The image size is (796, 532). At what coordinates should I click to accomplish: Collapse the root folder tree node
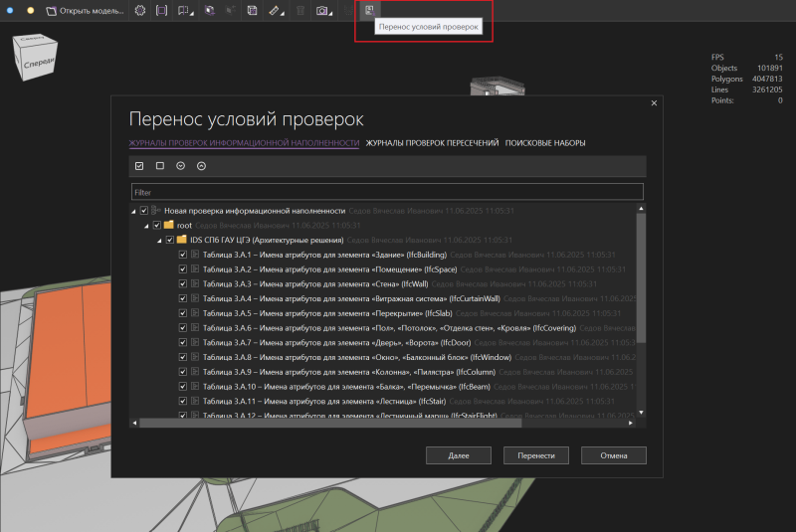point(146,226)
